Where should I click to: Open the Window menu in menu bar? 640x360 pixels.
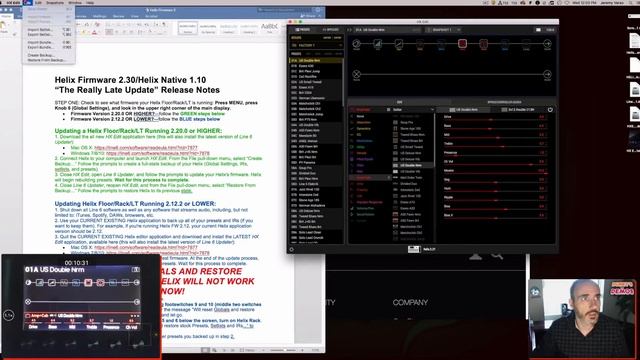75,2
